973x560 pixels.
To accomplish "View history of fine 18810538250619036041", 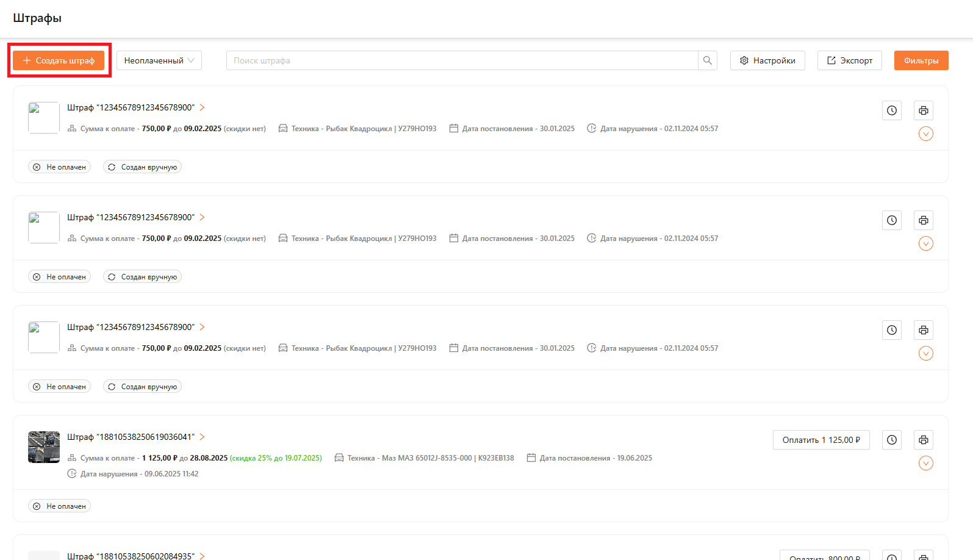I will pyautogui.click(x=892, y=440).
